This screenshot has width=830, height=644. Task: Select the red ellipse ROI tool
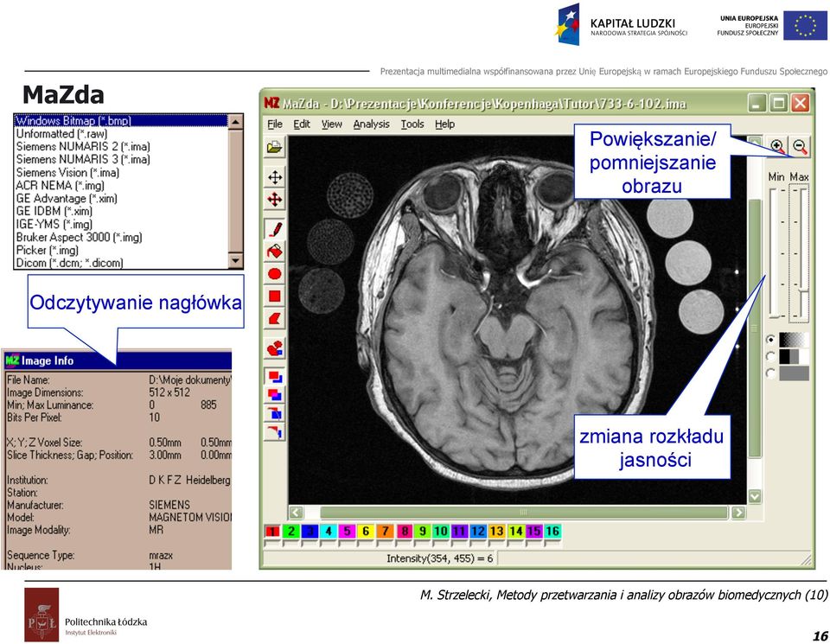[x=274, y=273]
